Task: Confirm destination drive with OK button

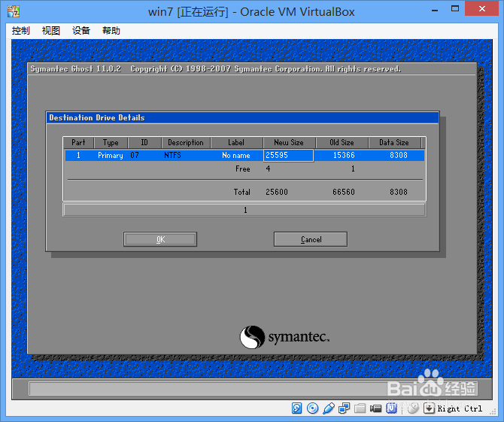Action: [160, 239]
